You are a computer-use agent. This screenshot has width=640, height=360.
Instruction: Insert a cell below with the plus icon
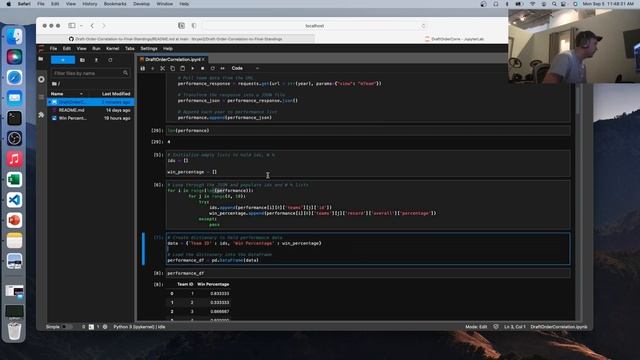[153, 68]
